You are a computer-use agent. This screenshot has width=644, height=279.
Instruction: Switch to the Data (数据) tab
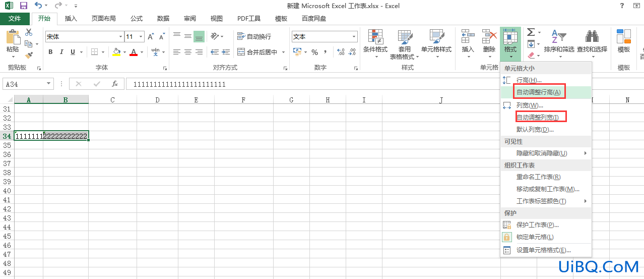click(x=163, y=19)
